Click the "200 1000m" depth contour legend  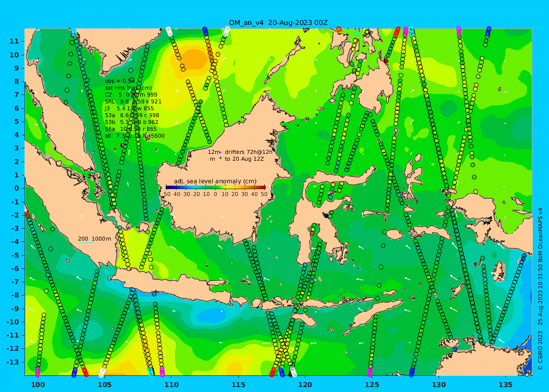coord(94,239)
